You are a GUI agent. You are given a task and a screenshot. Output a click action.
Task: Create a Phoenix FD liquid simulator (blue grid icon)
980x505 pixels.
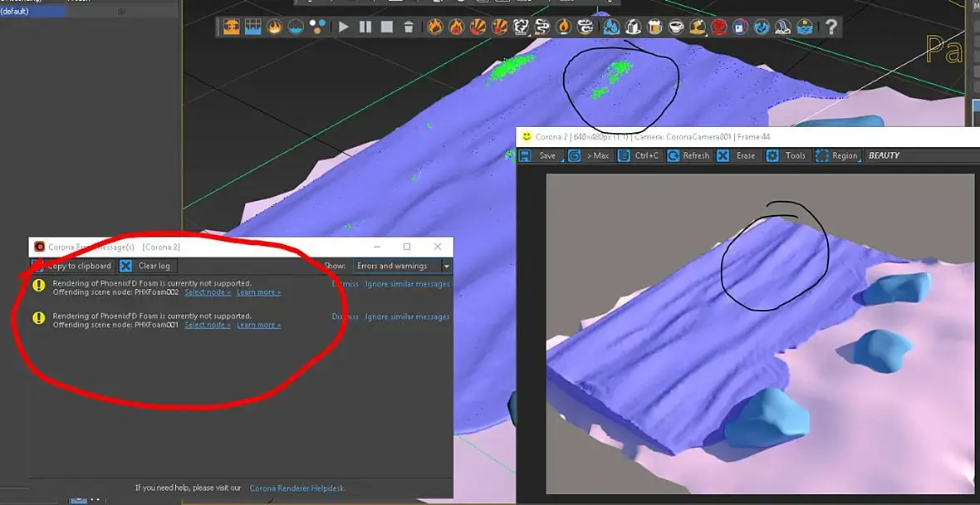click(253, 27)
